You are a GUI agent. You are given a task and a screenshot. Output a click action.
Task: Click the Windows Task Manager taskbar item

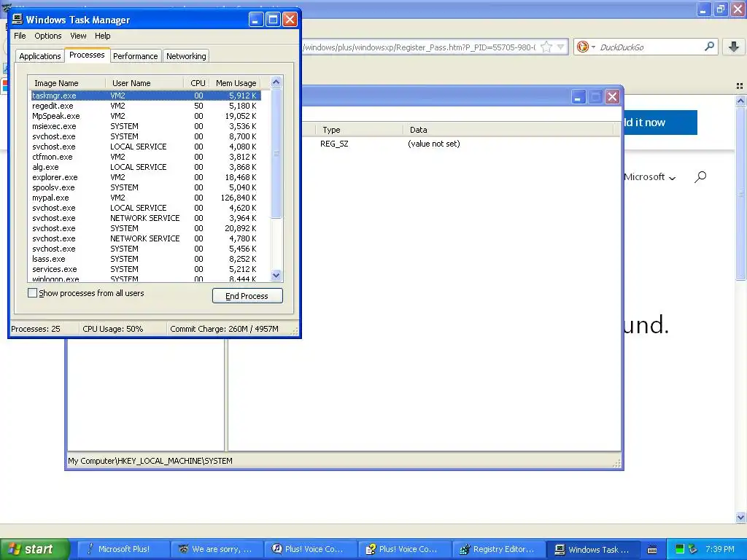(592, 549)
